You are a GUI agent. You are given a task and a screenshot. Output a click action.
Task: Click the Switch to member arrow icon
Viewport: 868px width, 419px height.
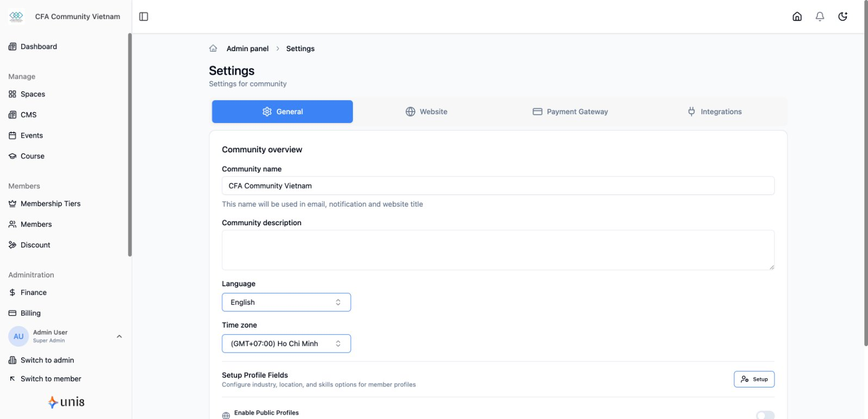[13, 379]
